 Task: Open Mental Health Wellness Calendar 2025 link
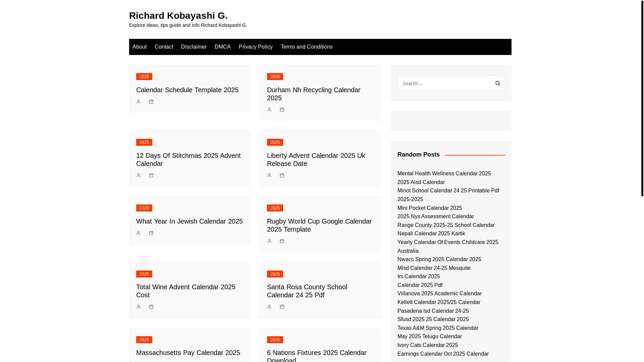click(444, 174)
